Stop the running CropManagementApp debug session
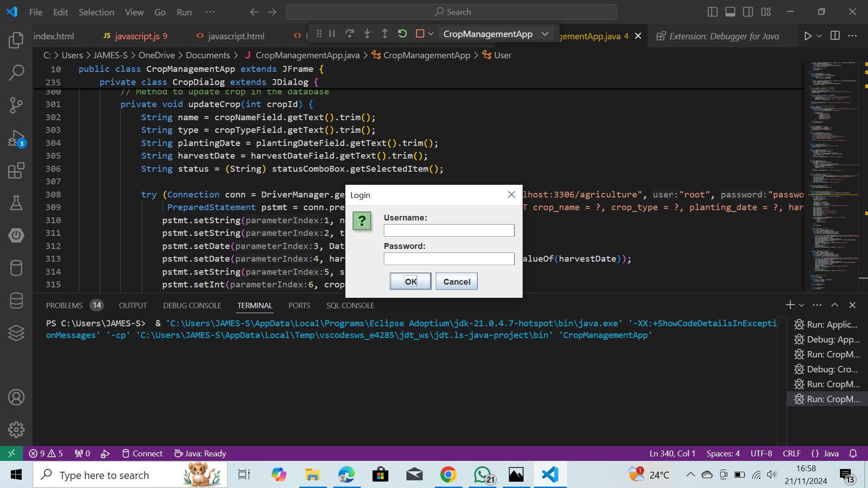The height and width of the screenshot is (488, 868). coord(420,33)
